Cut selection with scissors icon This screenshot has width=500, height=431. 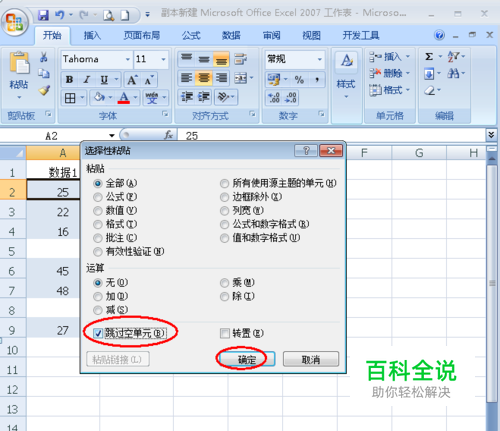pyautogui.click(x=43, y=57)
